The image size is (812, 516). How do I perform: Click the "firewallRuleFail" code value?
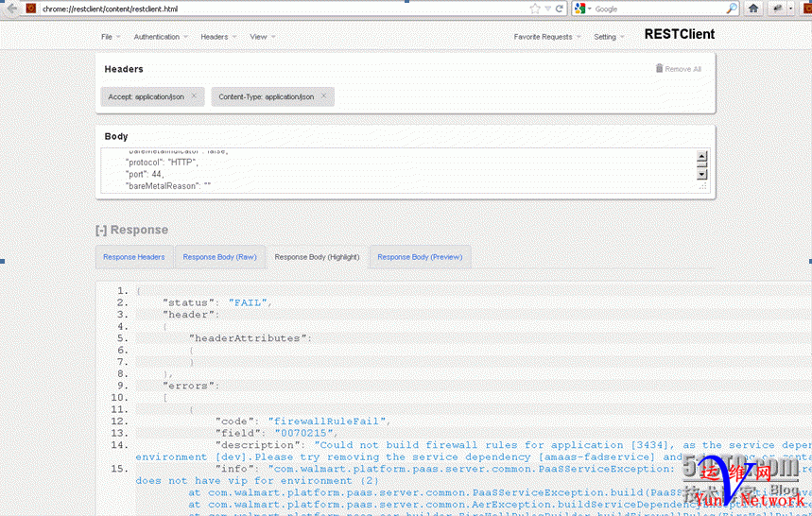327,421
